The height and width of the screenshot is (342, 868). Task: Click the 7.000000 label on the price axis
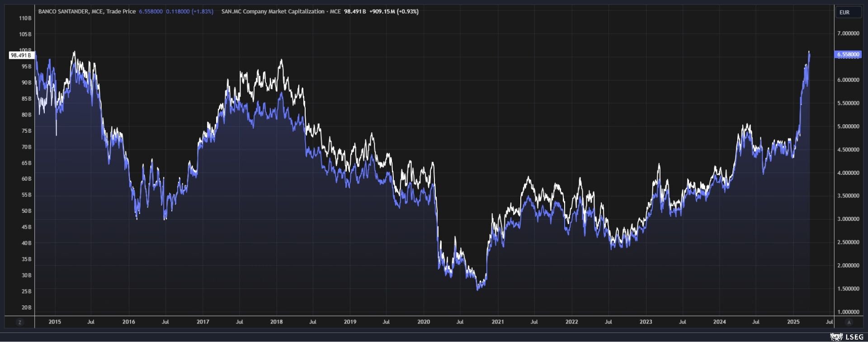(x=848, y=33)
